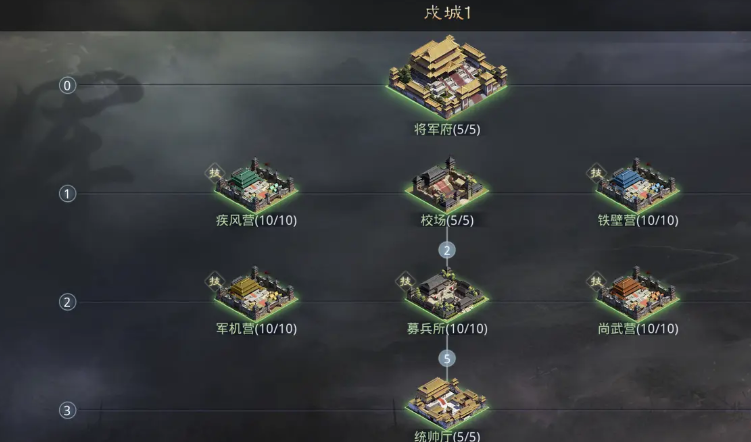The image size is (751, 442).
Task: Click requirement node 5 below 募兵所
Action: [447, 359]
